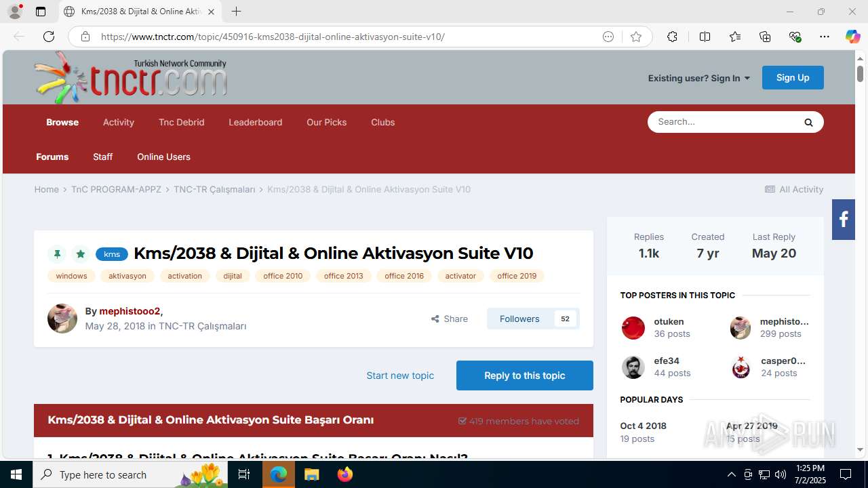Click the tnctr.com site logo
This screenshot has width=868, height=488.
coord(131,77)
